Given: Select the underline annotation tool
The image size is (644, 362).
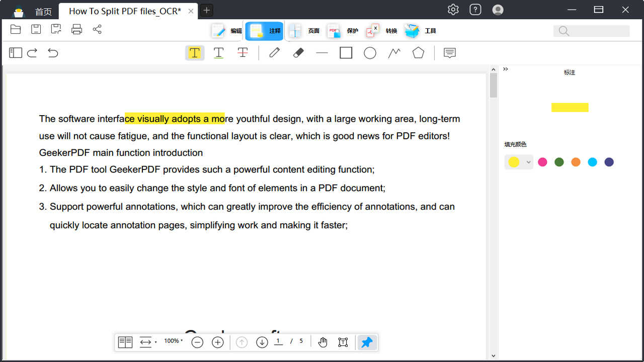Looking at the screenshot, I should click(218, 53).
